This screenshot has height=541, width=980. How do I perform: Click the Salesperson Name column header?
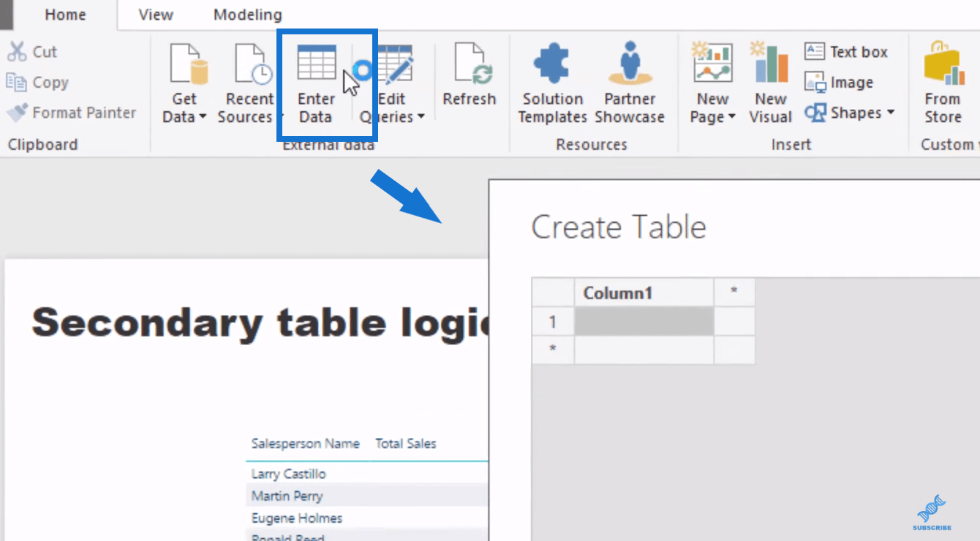(x=306, y=444)
